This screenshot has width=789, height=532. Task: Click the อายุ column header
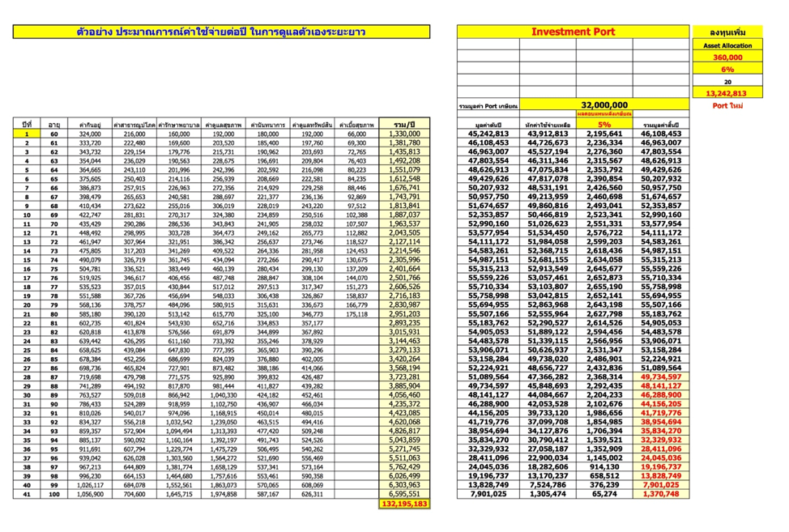tap(53, 124)
